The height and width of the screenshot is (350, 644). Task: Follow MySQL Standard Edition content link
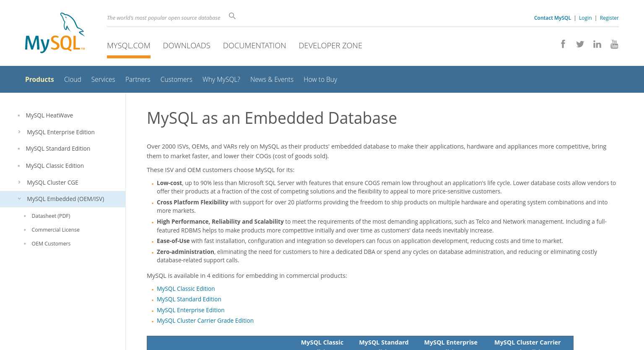[x=189, y=299]
